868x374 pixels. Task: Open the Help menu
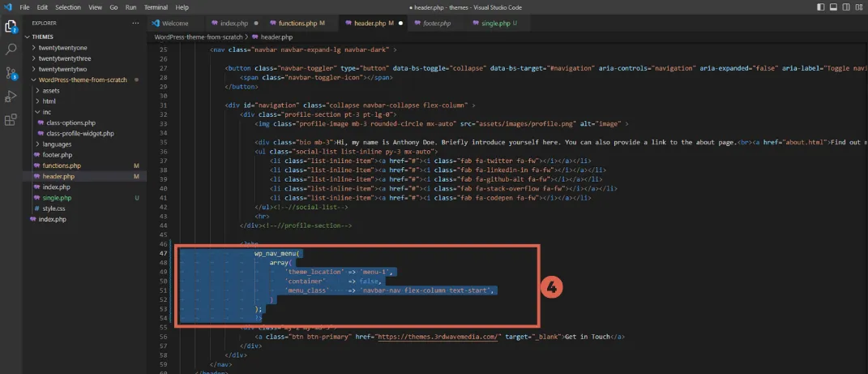coord(182,7)
